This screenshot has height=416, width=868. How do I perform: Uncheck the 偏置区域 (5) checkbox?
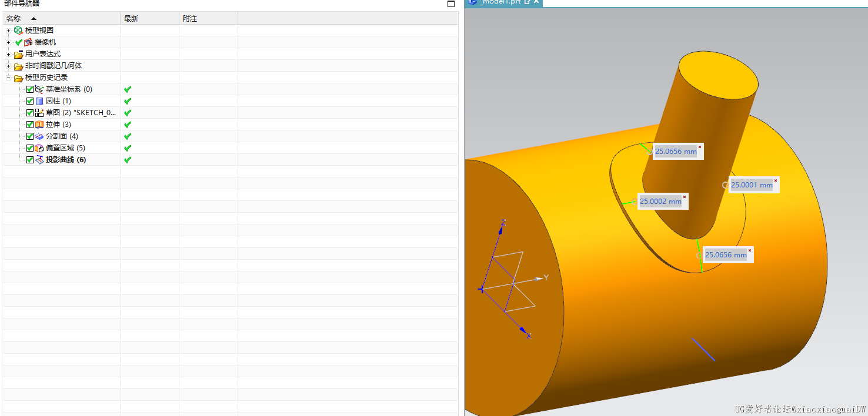click(30, 148)
